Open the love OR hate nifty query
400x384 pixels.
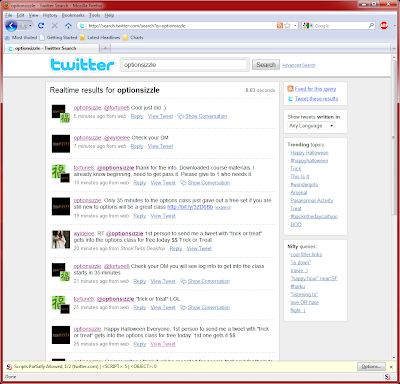click(304, 303)
